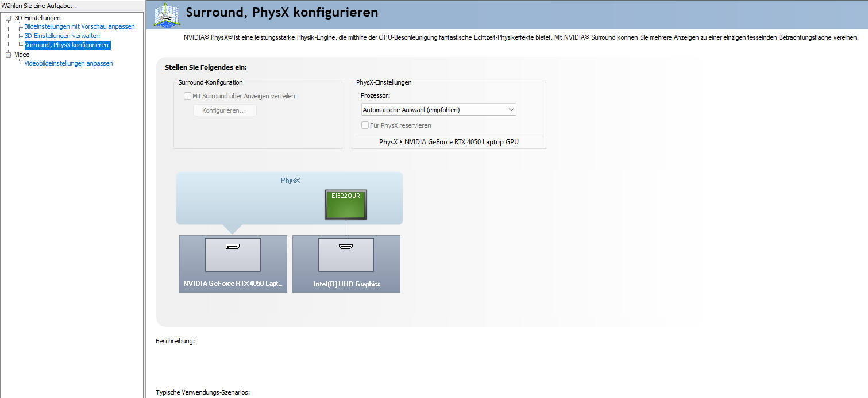868x398 pixels.
Task: Click the Intel(R) UHD Graphics card label
Action: click(346, 284)
